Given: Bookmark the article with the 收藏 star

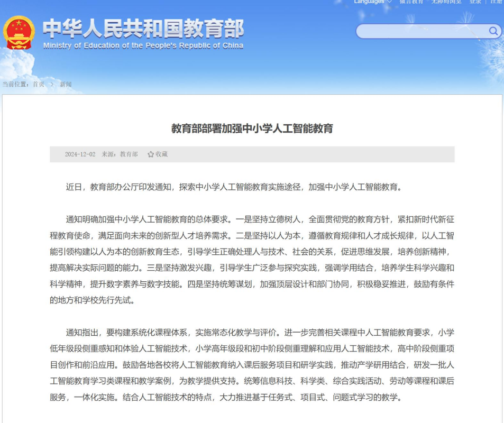Looking at the screenshot, I should 158,154.
